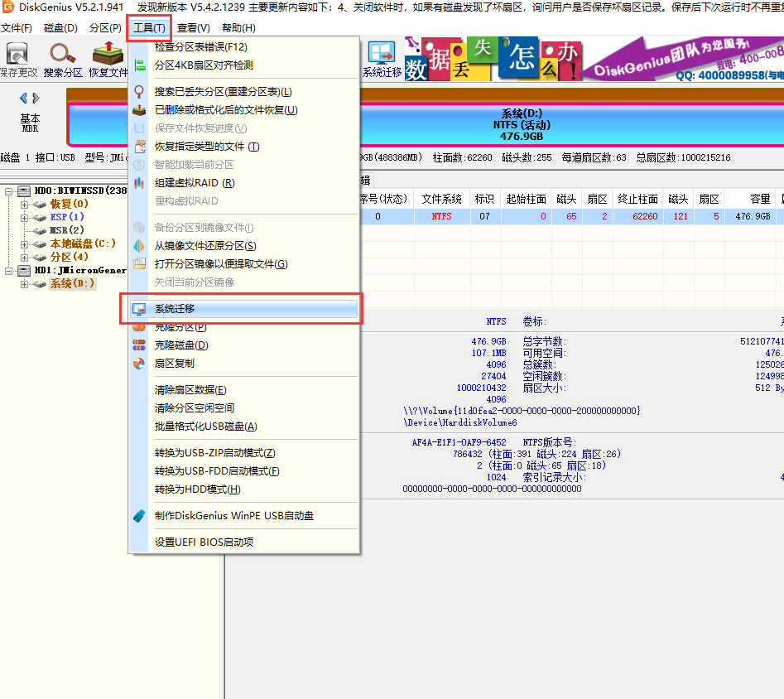Image resolution: width=784 pixels, height=699 pixels.
Task: Choose 克隆磁盘(D) from the tools menu
Action: coord(244,345)
